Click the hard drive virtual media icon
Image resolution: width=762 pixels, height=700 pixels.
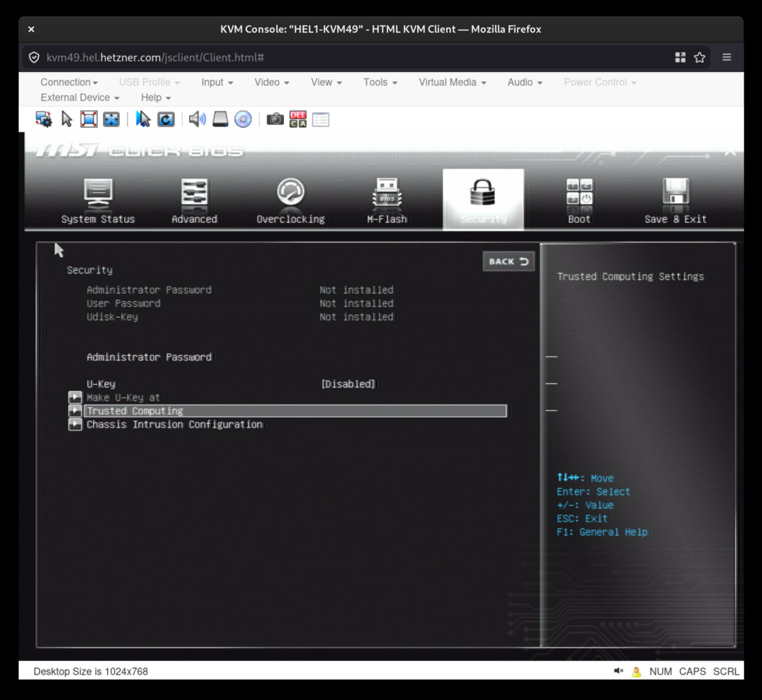tap(220, 119)
